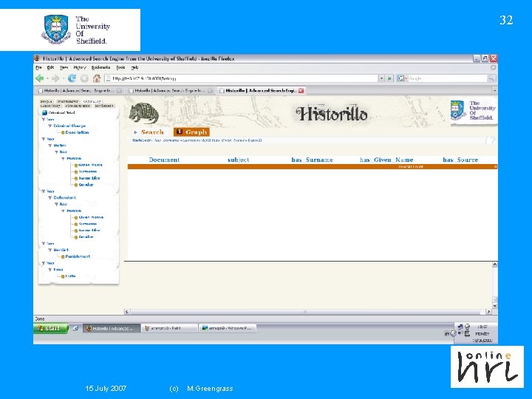Viewport: 532px width, 399px height.
Task: Click the Google search engine icon
Action: [x=400, y=78]
